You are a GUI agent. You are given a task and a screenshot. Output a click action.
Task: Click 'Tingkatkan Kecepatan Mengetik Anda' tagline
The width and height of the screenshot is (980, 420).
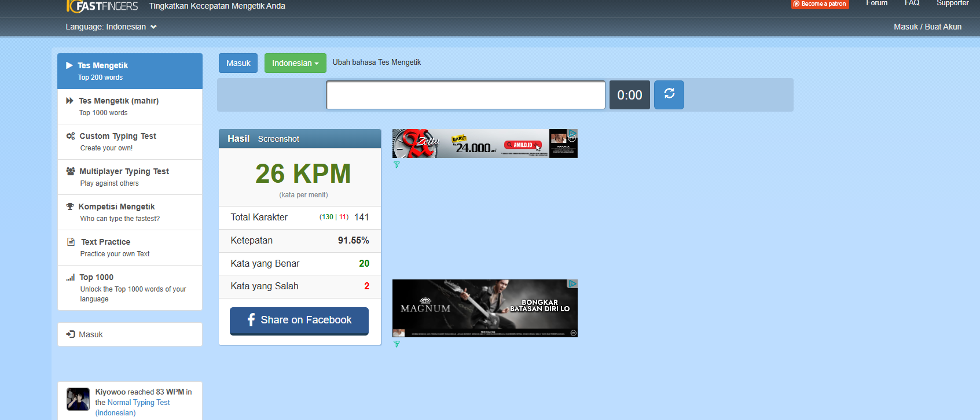(x=217, y=6)
